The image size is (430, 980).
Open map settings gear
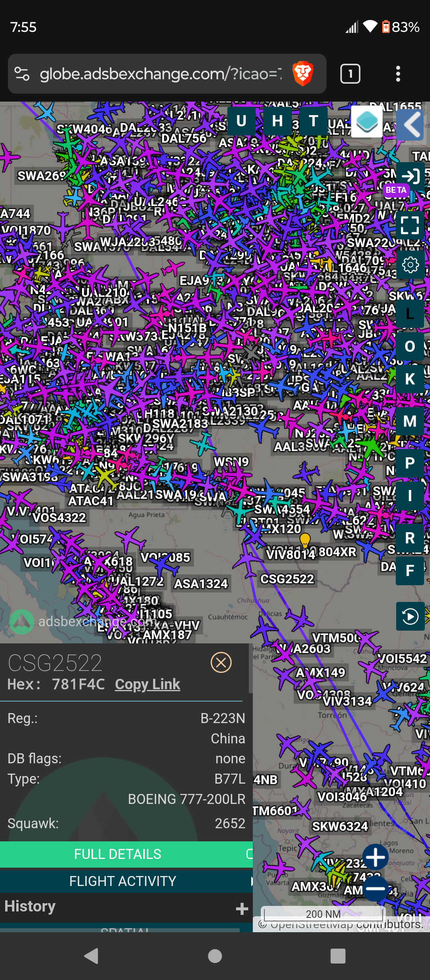410,265
